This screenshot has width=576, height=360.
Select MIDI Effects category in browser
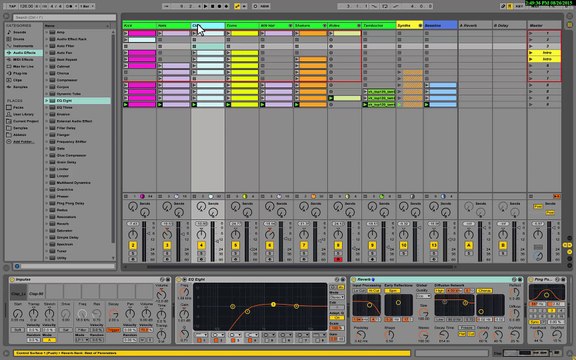click(x=23, y=60)
